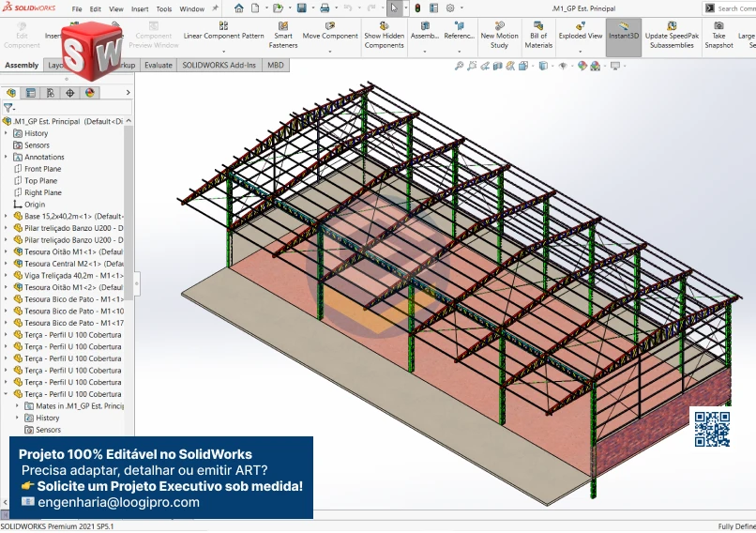Image resolution: width=756 pixels, height=533 pixels.
Task: Toggle Show Hidden Components
Action: coord(385,36)
